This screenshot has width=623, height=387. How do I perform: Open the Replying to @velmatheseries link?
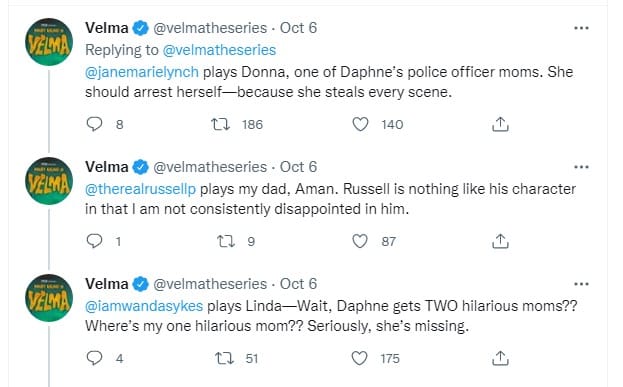click(x=219, y=50)
